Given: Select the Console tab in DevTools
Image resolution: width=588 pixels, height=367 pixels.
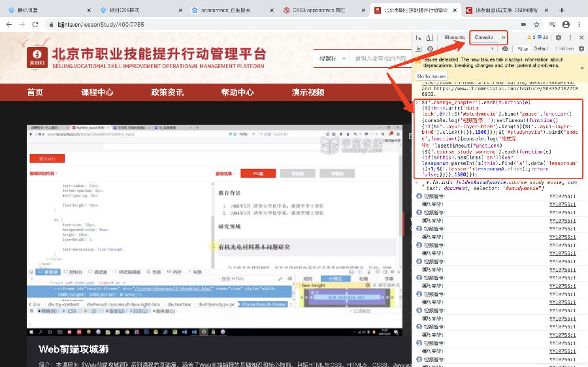Looking at the screenshot, I should (483, 37).
